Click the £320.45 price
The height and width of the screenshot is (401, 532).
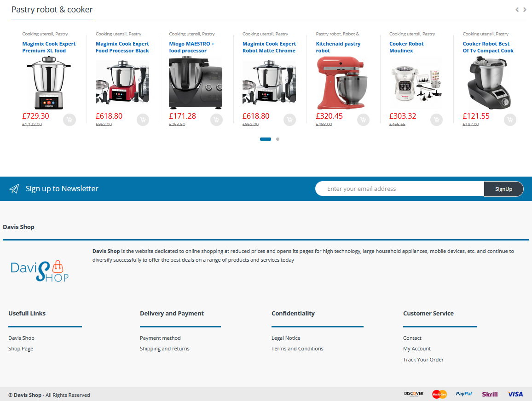point(329,116)
